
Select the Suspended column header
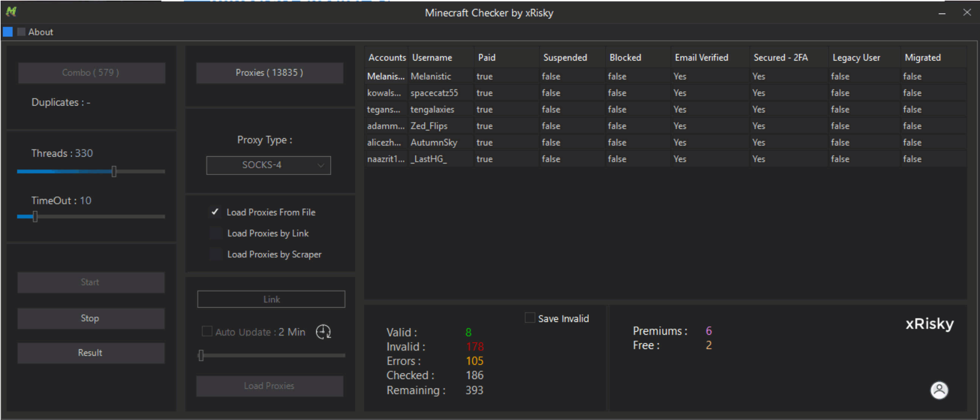(572, 58)
